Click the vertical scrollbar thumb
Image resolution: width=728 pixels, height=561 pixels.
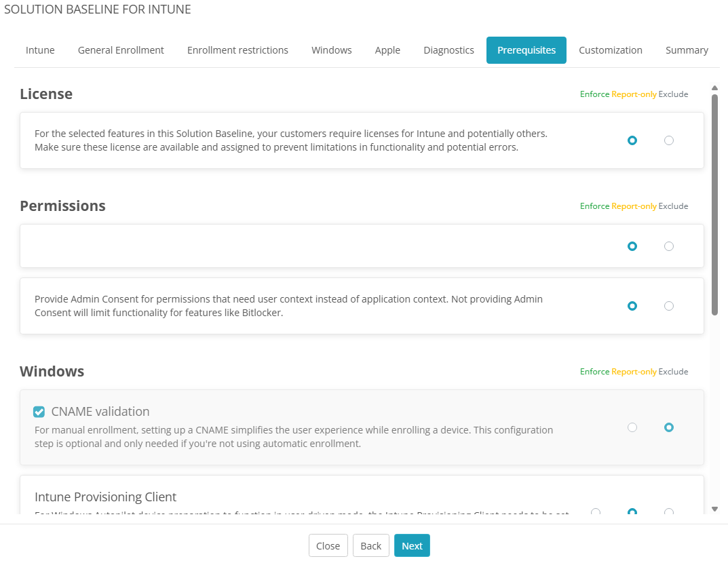715,205
